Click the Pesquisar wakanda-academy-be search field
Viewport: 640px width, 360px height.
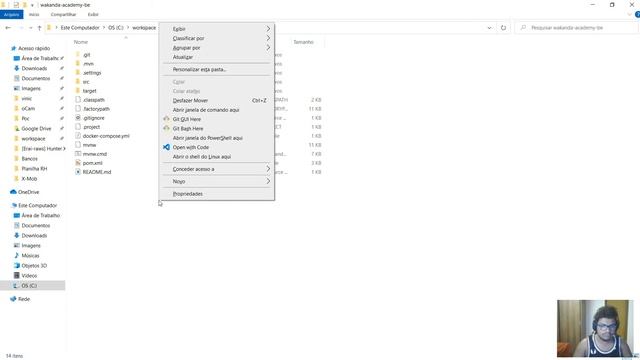pyautogui.click(x=576, y=28)
